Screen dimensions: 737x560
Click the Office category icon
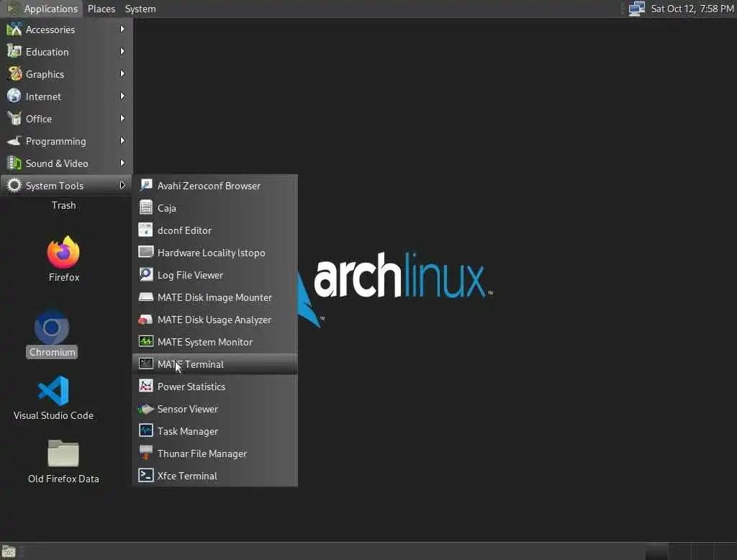14,119
